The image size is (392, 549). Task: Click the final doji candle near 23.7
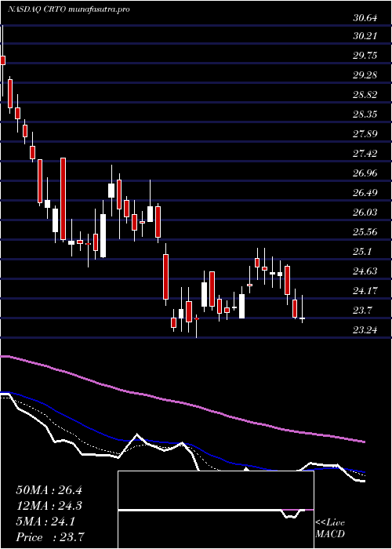[x=302, y=318]
